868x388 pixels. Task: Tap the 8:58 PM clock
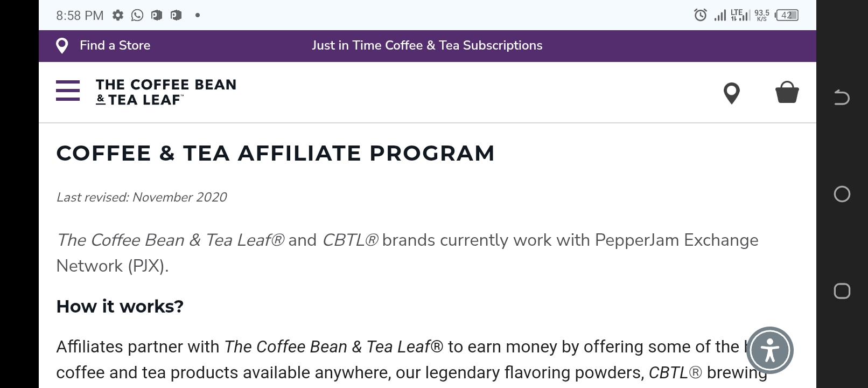pyautogui.click(x=80, y=16)
